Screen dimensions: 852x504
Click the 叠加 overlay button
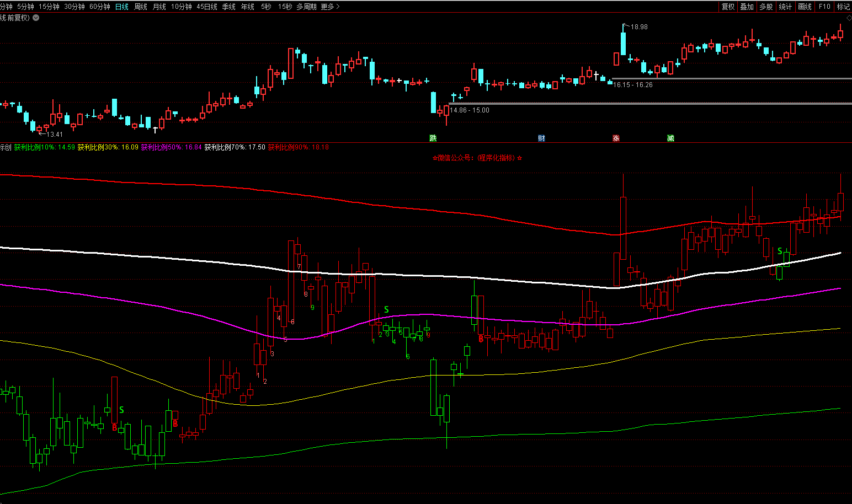tap(747, 7)
